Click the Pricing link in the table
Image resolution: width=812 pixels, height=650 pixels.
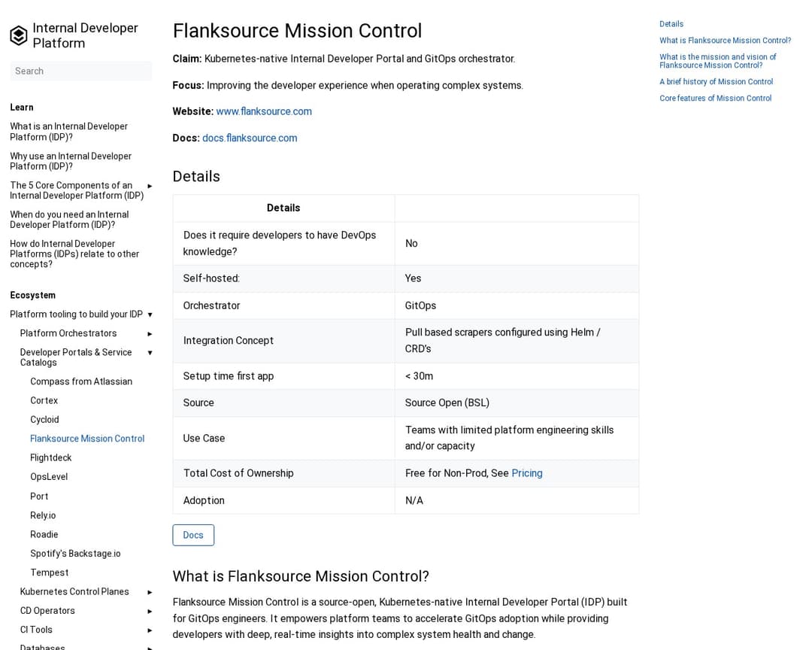(x=526, y=473)
